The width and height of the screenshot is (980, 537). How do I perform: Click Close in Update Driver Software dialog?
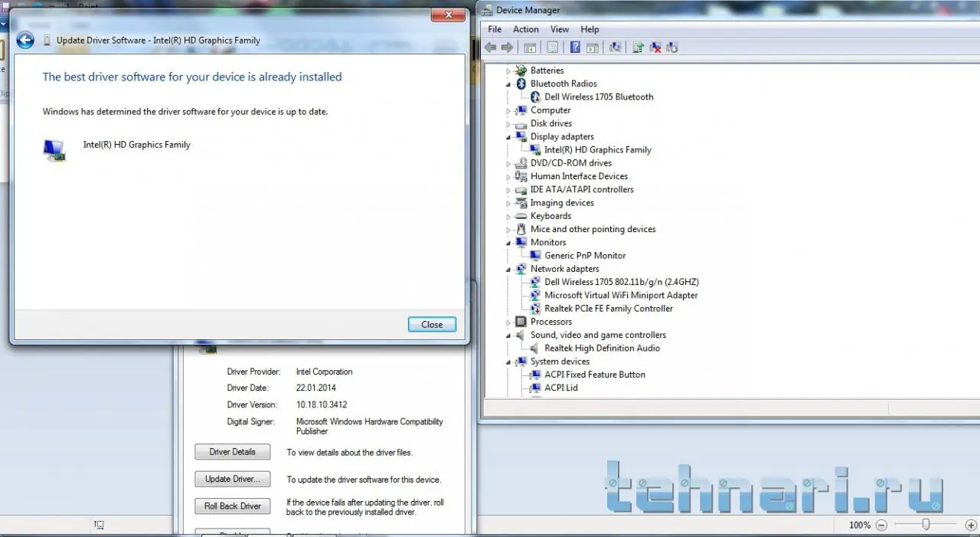(432, 324)
